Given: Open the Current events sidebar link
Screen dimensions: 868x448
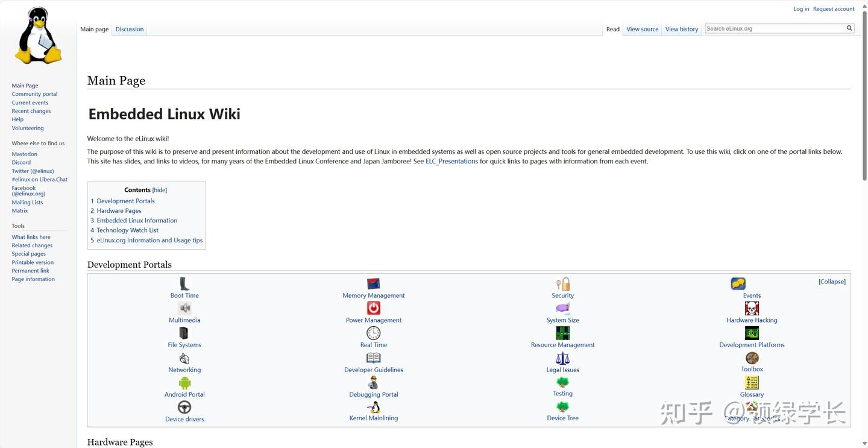Looking at the screenshot, I should pyautogui.click(x=30, y=103).
